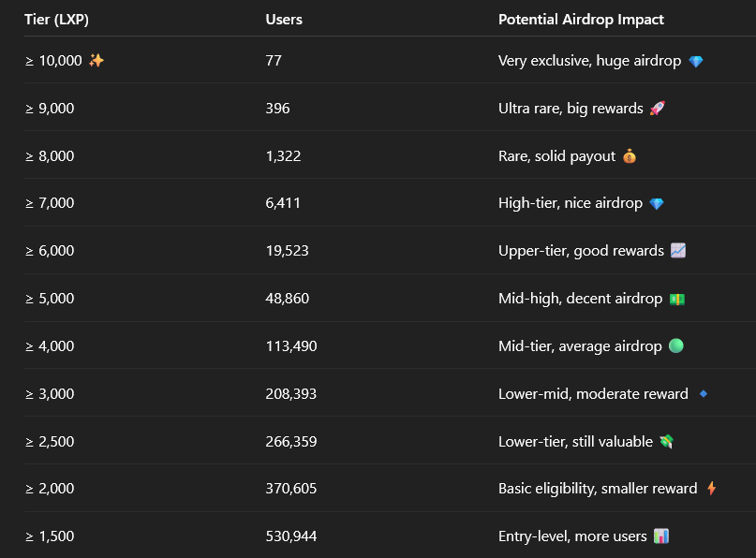Click the bar chart emoji after more users
The height and width of the screenshot is (558, 756).
pos(661,536)
